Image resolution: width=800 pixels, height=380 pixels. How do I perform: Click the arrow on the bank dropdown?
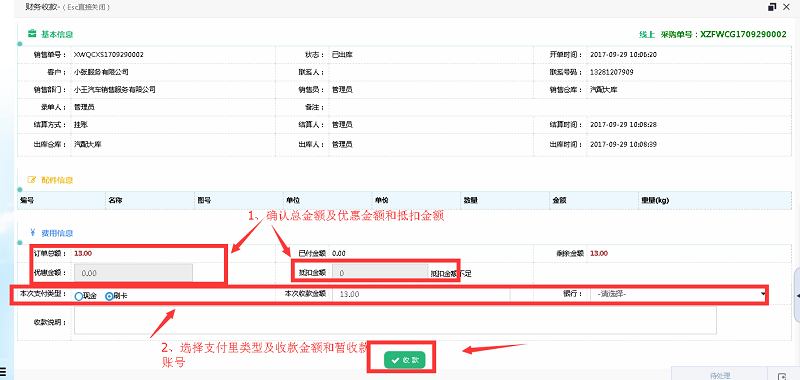click(x=763, y=294)
